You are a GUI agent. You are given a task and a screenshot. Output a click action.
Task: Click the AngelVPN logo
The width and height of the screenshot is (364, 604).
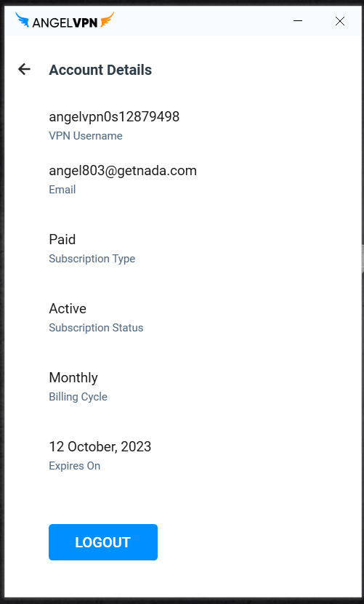(65, 20)
